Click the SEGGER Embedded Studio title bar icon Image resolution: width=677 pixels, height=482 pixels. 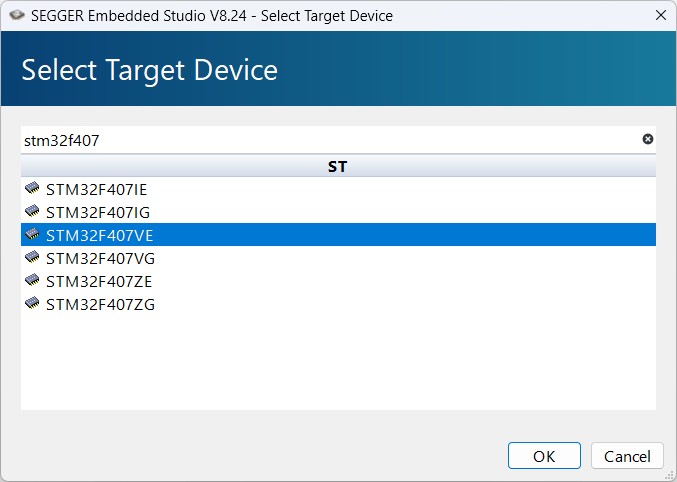(16, 15)
